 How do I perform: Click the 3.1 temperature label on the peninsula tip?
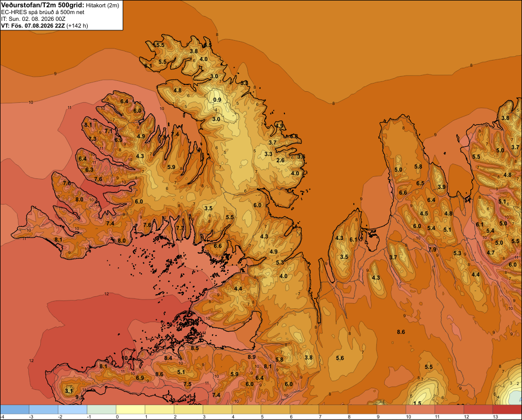pyautogui.click(x=68, y=391)
